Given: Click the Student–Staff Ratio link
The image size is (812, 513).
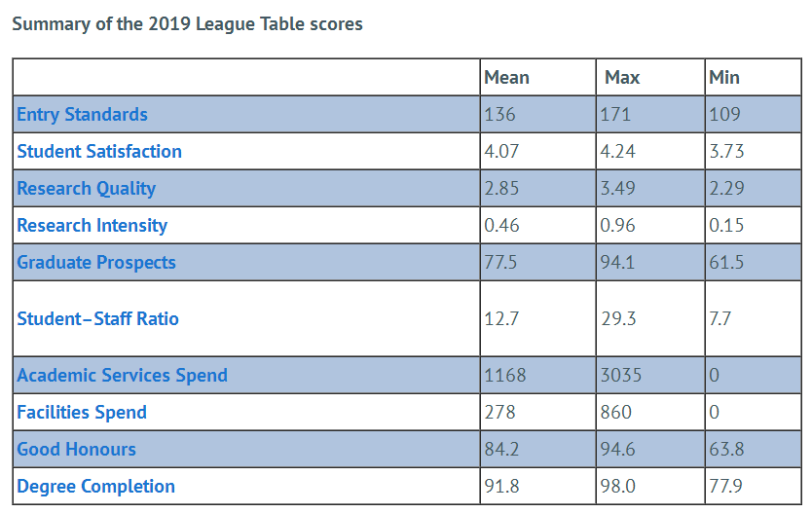Looking at the screenshot, I should point(97,319).
